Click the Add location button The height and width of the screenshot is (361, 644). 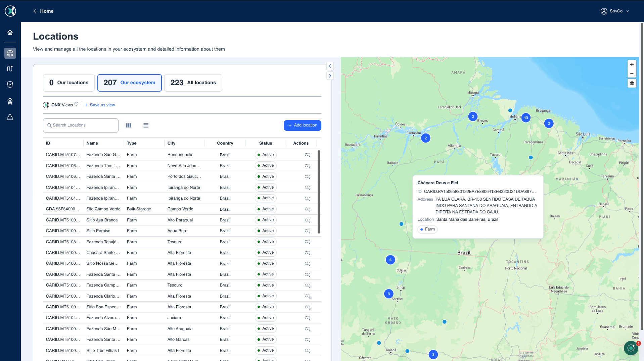pos(303,125)
